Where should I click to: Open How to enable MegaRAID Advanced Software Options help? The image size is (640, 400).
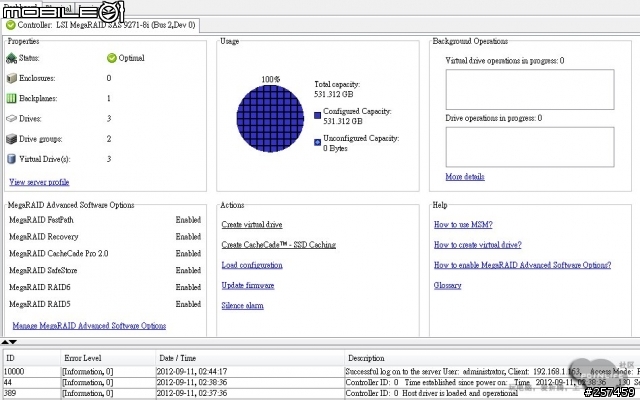pyautogui.click(x=522, y=265)
